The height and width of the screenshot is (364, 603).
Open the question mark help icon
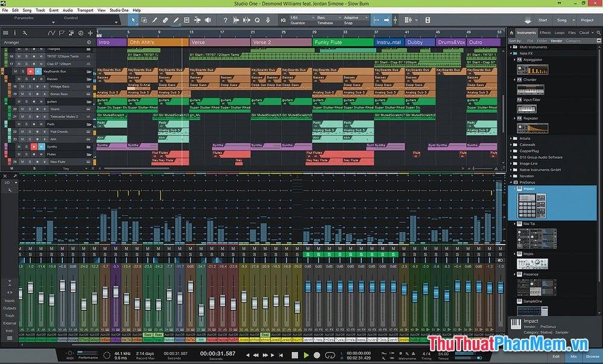click(x=226, y=20)
